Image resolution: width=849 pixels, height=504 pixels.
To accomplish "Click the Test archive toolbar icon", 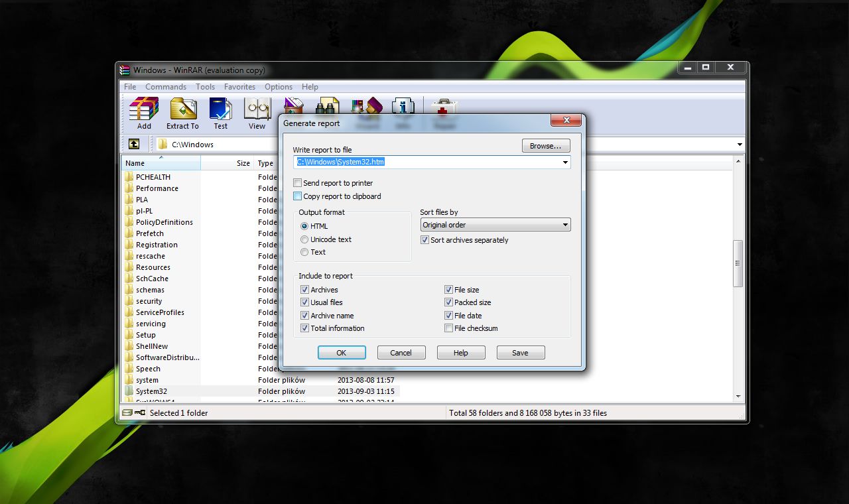I will [x=220, y=109].
